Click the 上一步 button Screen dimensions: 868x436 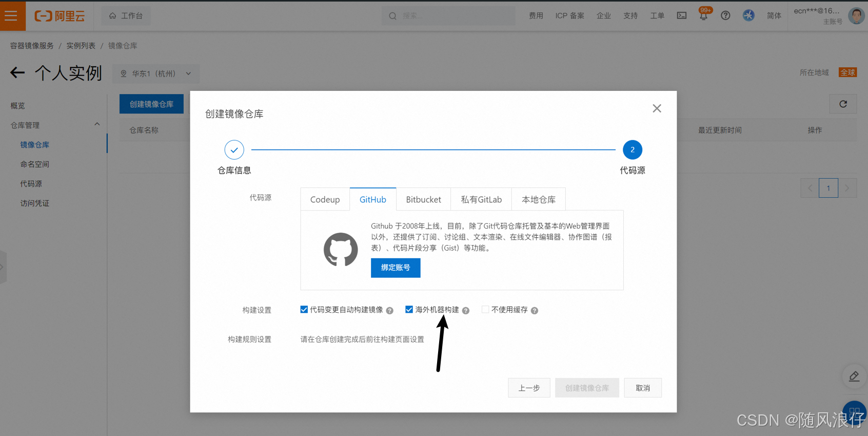click(529, 388)
